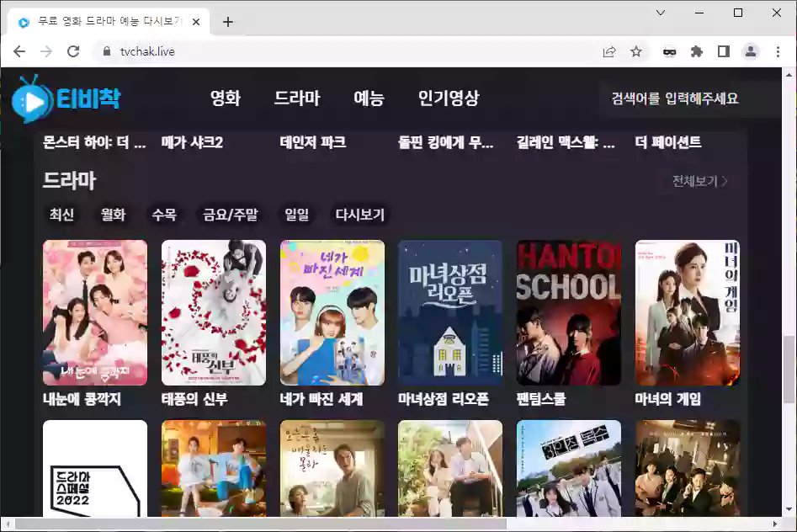The width and height of the screenshot is (797, 532).
Task: Open 영화 menu
Action: click(x=226, y=98)
